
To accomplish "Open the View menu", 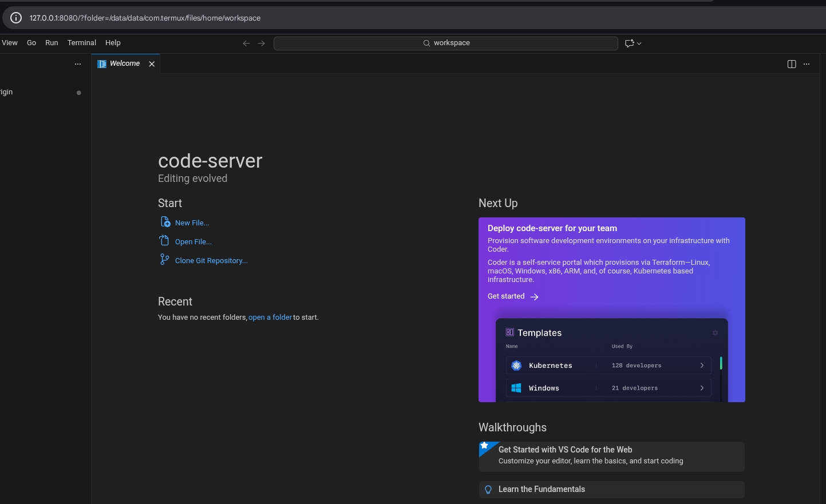I will pyautogui.click(x=9, y=43).
